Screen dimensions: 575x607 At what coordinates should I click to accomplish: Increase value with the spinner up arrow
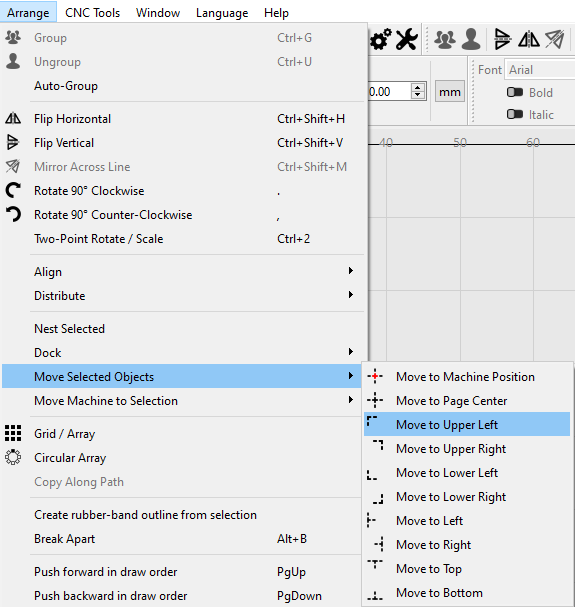[x=417, y=88]
